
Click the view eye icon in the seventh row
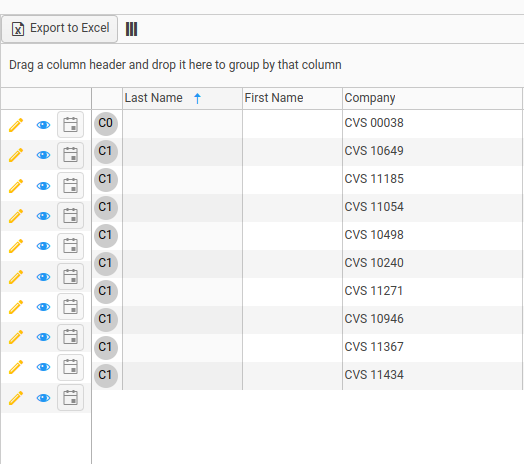(x=43, y=307)
